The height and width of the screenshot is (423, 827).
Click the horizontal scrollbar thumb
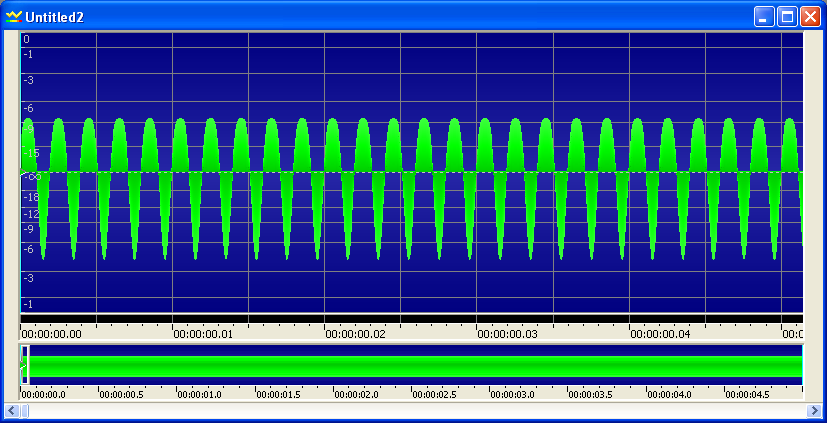[x=25, y=410]
